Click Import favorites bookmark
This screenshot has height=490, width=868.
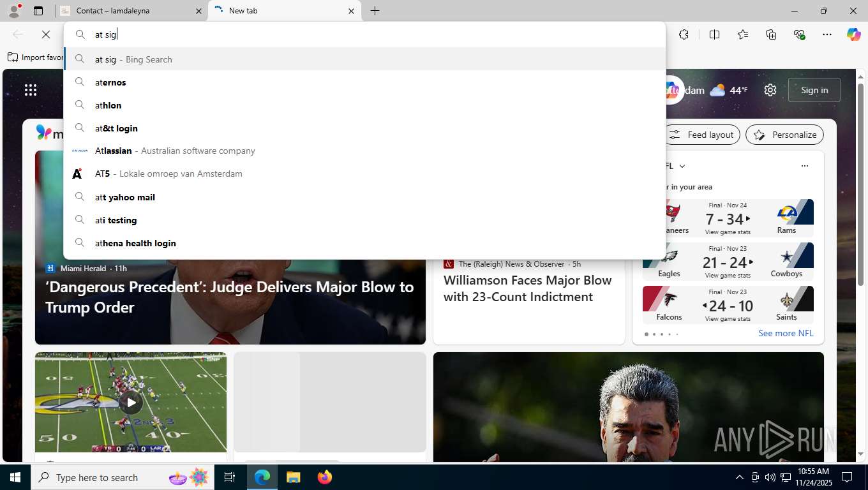pos(36,57)
